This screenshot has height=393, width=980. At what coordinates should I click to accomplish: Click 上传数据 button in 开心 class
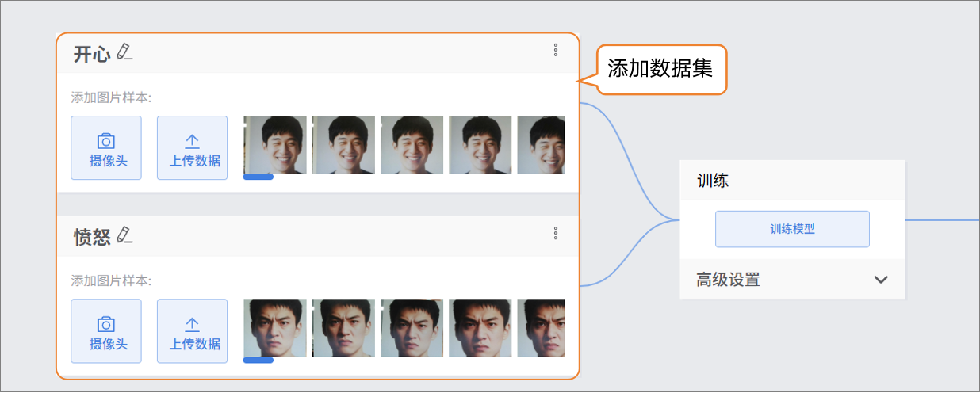click(192, 148)
